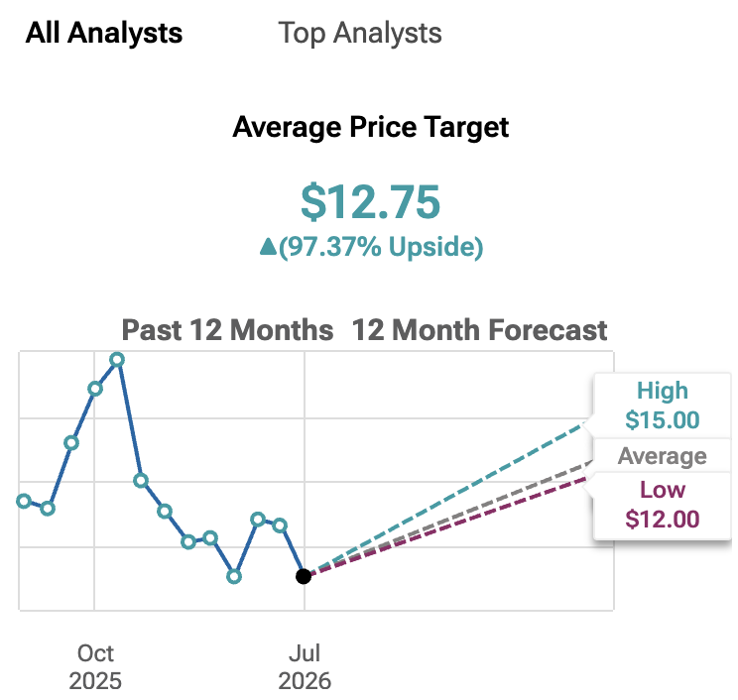Viewport: 738px width, 700px height.
Task: Click the Average Price Target title
Action: tap(370, 127)
